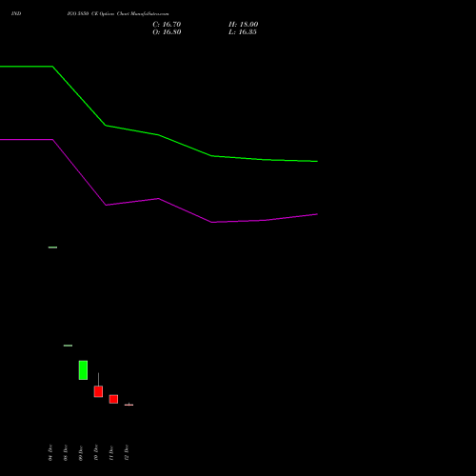The width and height of the screenshot is (476, 476).
Task: Click the green upper indicator line
Action: point(159,135)
